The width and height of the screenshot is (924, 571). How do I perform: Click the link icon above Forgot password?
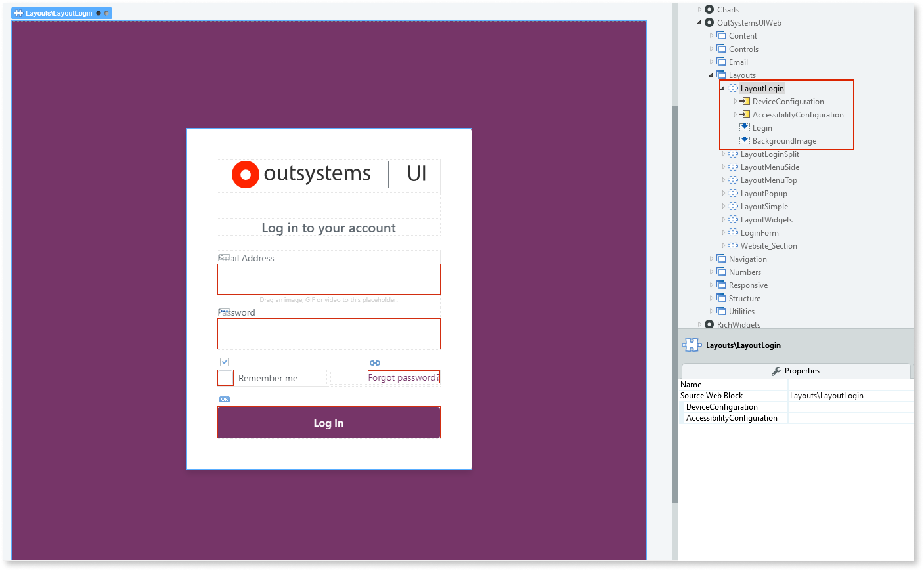375,362
